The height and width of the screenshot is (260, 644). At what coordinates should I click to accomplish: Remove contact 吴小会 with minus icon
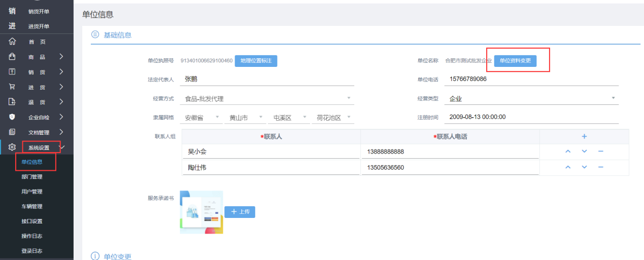pyautogui.click(x=600, y=152)
